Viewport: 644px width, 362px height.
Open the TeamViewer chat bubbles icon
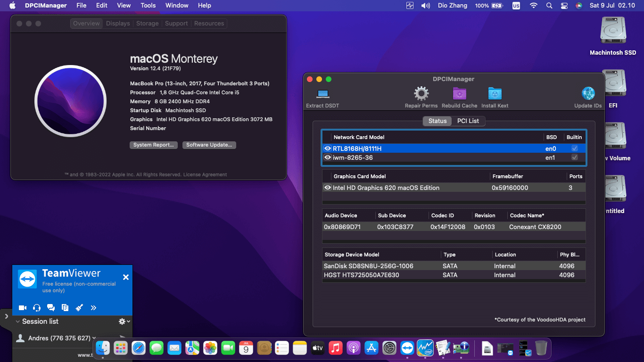click(x=51, y=308)
